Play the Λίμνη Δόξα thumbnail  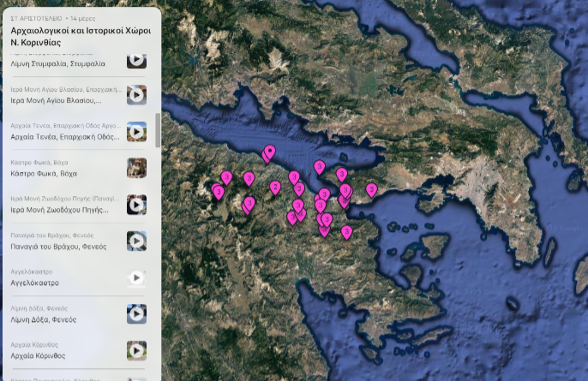point(136,314)
